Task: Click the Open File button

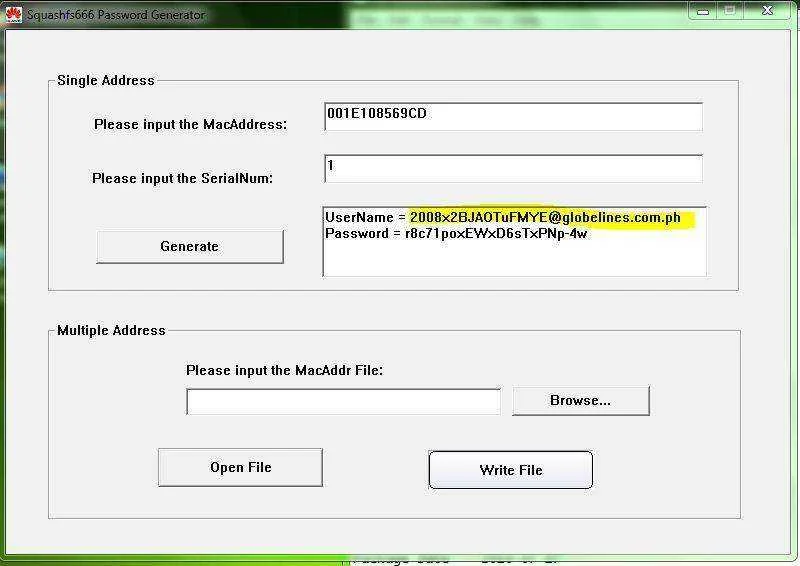Action: tap(240, 467)
